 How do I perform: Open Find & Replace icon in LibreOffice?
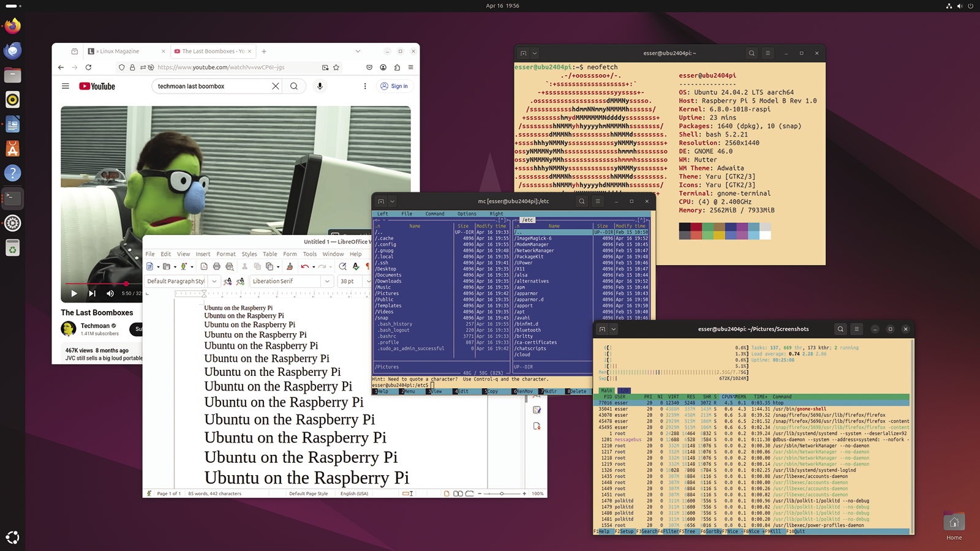[343, 266]
